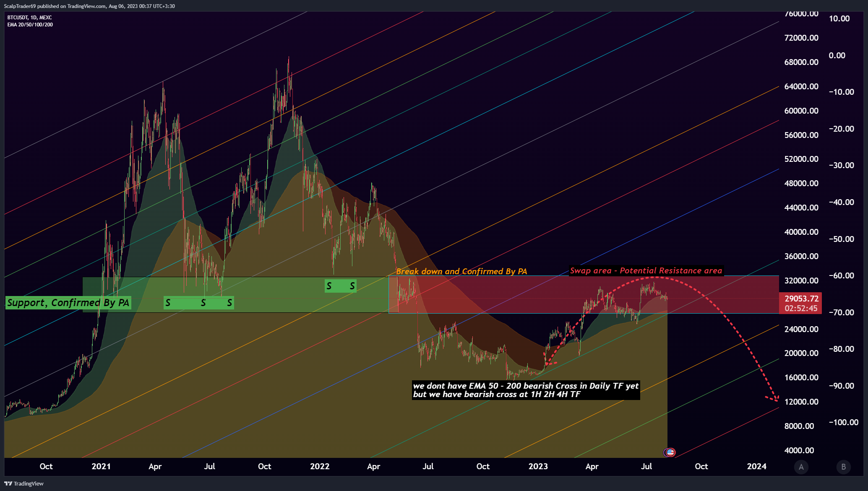Screen dimensions: 868x491
Task: Click the current price label 29053.72
Action: tap(801, 299)
